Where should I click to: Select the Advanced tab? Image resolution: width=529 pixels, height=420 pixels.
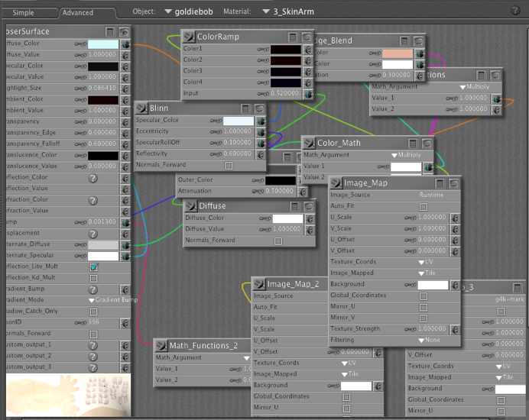click(77, 12)
